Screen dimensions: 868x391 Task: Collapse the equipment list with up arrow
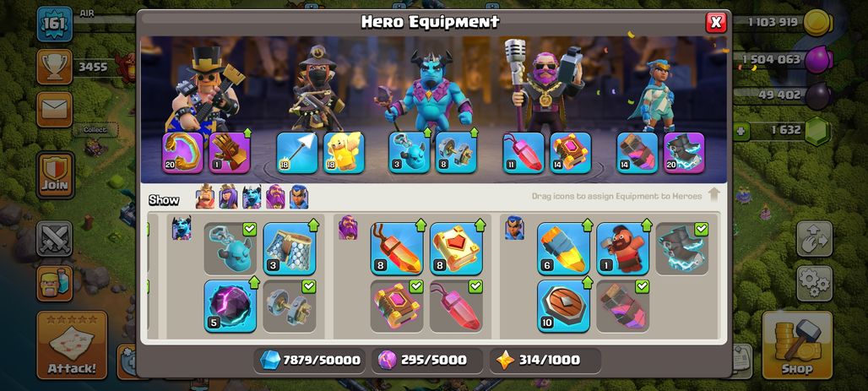point(714,194)
